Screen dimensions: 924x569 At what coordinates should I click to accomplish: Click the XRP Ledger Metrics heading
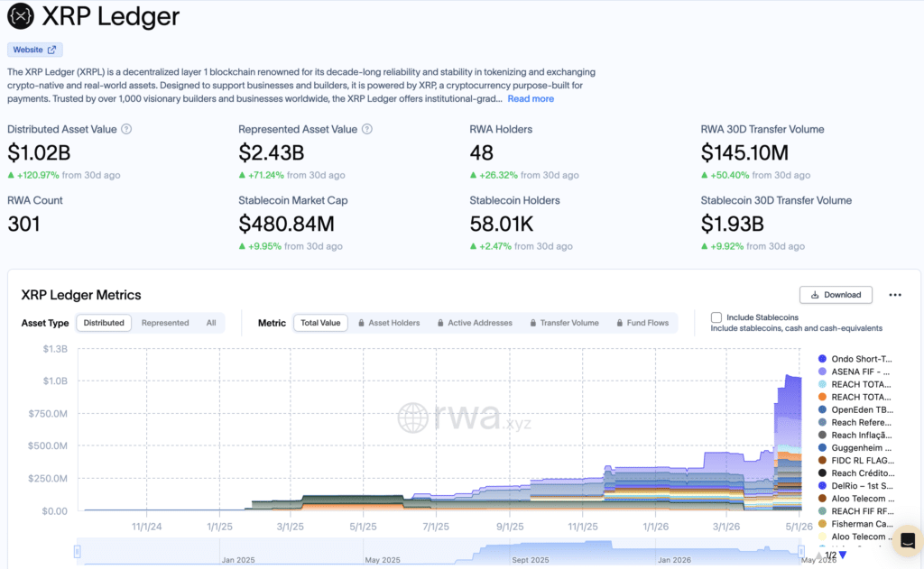[x=81, y=295]
